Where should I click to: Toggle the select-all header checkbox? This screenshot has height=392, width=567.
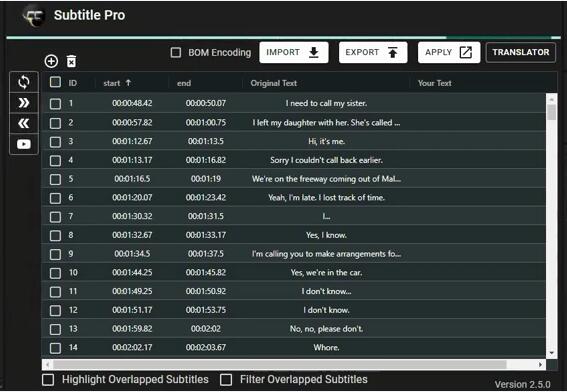tap(55, 82)
